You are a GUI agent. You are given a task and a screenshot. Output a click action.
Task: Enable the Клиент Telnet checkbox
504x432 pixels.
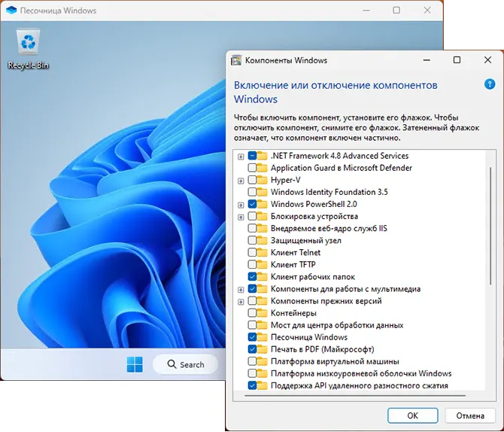(252, 253)
